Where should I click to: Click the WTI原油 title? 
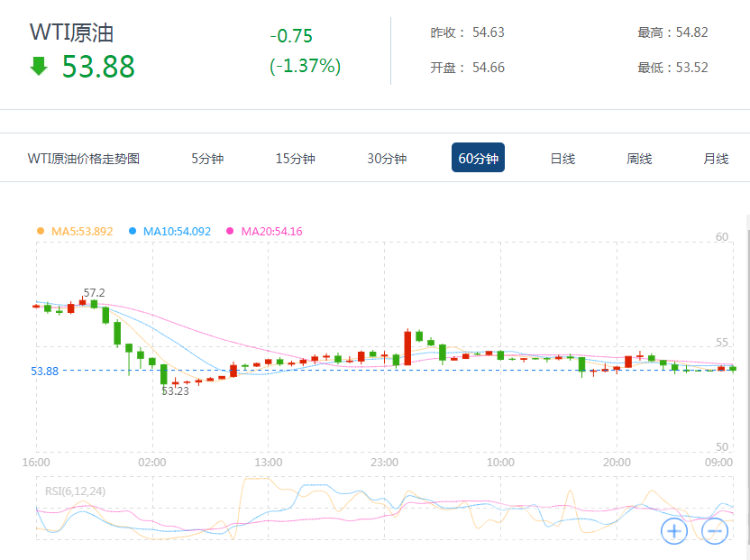[72, 32]
